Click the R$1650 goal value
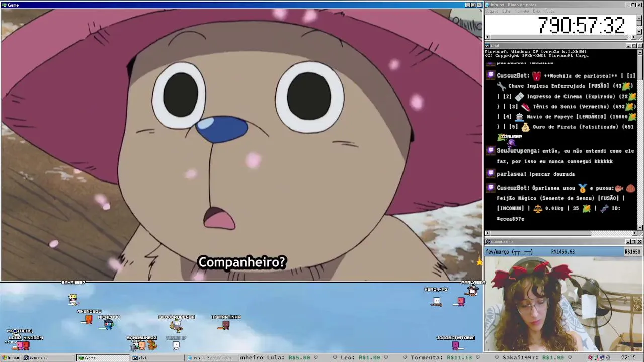The image size is (644, 362). 633,252
